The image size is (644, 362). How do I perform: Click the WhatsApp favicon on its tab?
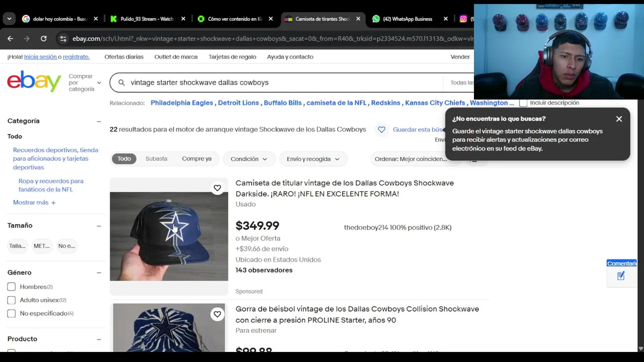pos(376,19)
